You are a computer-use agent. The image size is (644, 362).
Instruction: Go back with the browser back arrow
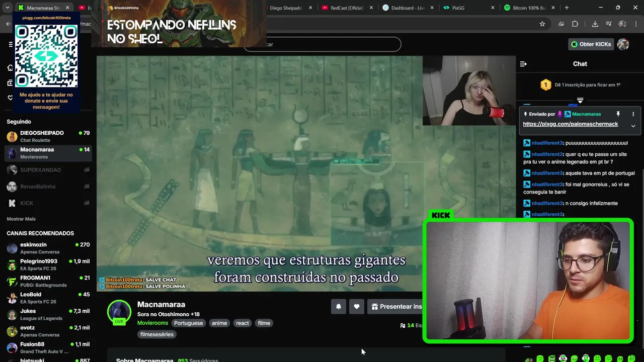pyautogui.click(x=8, y=24)
